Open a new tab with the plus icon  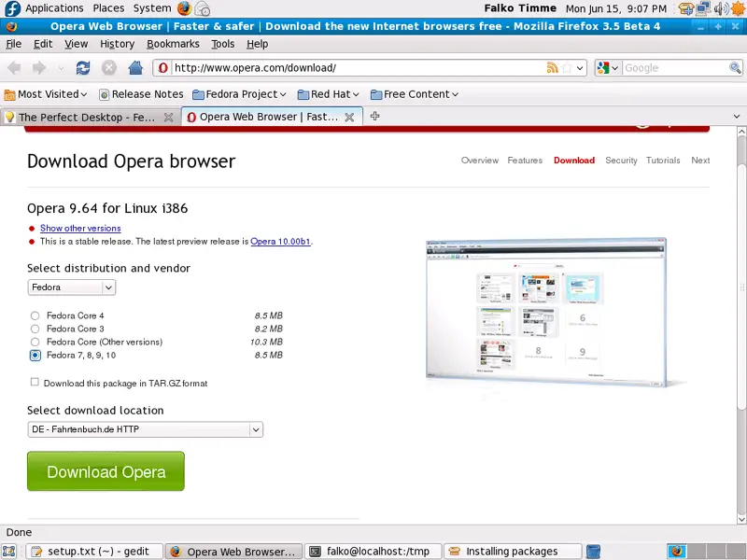(x=375, y=116)
